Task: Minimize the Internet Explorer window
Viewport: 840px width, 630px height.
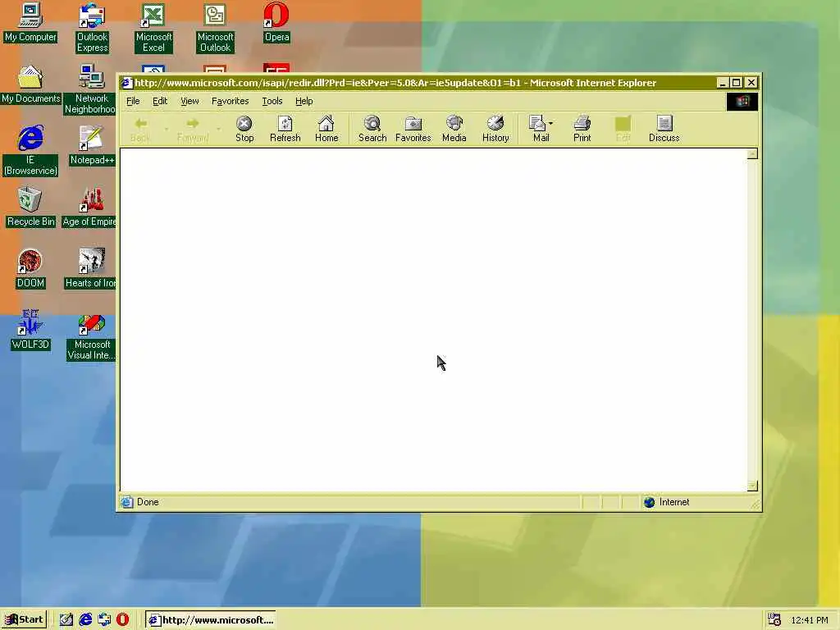Action: tap(722, 83)
